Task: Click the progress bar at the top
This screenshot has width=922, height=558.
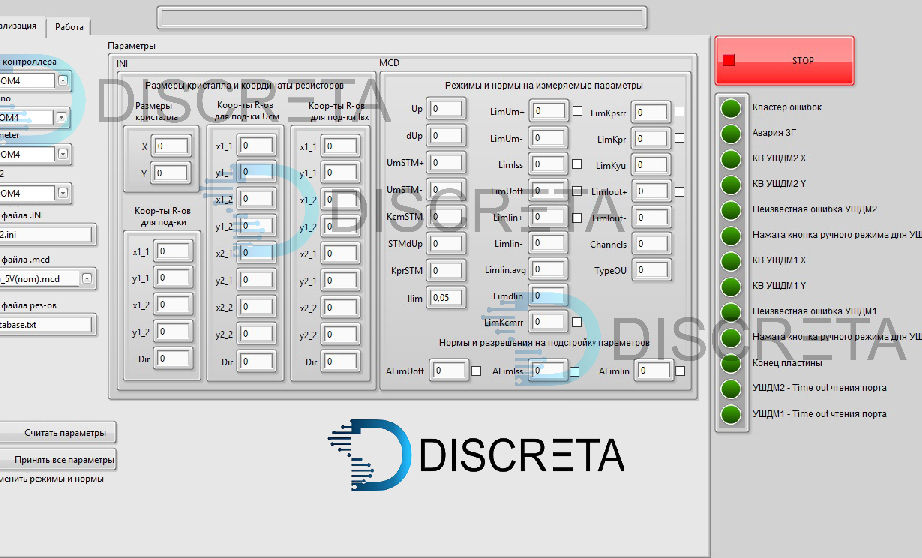Action: pos(402,17)
